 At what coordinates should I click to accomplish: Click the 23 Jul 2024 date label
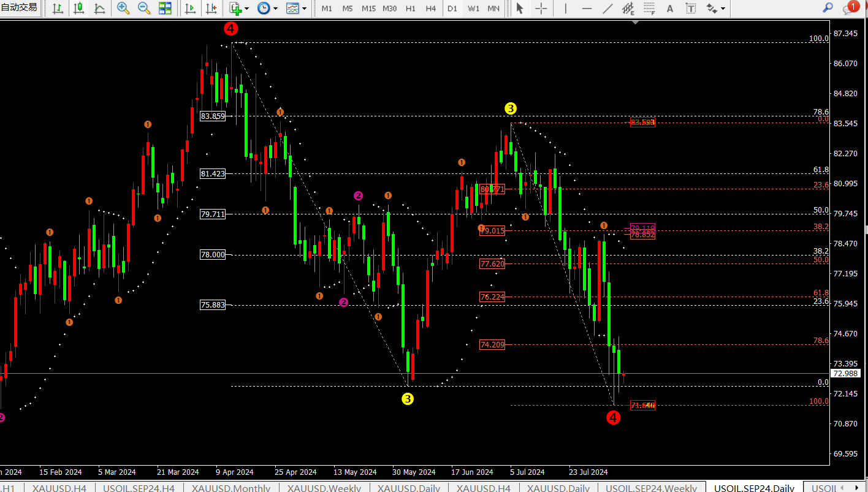tap(588, 472)
